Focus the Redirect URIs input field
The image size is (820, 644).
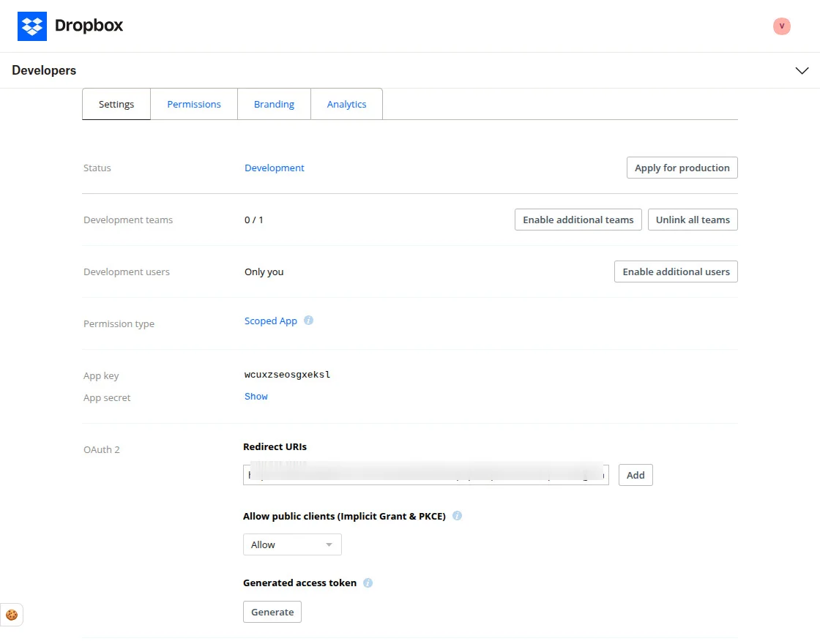point(425,475)
